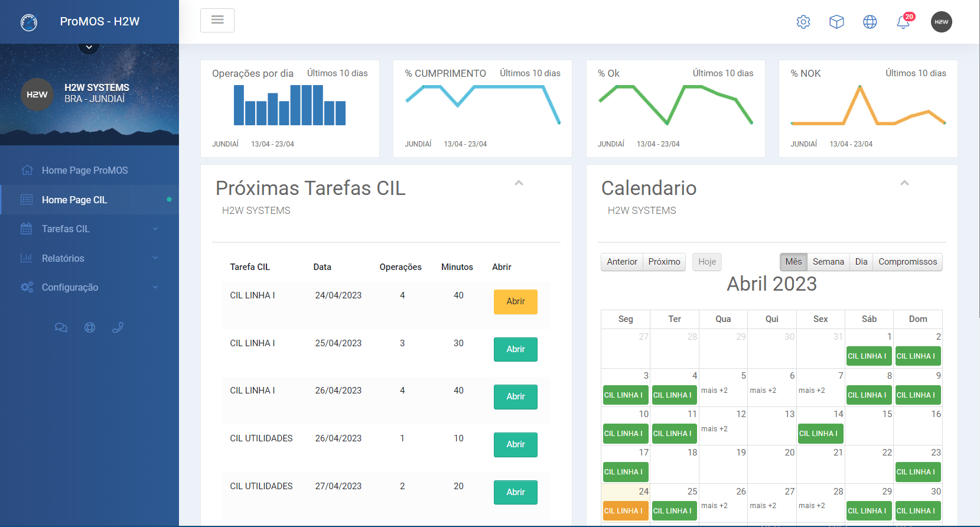Screen dimensions: 980x527
Task: Show more events on April 27
Action: pyautogui.click(x=763, y=506)
